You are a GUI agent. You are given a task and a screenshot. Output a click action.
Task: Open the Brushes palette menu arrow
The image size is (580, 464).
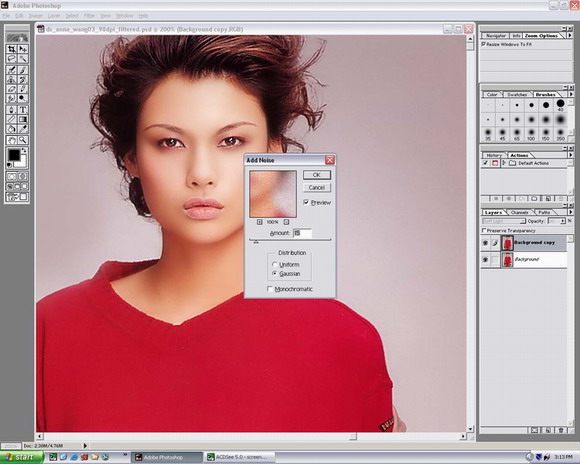pyautogui.click(x=570, y=94)
